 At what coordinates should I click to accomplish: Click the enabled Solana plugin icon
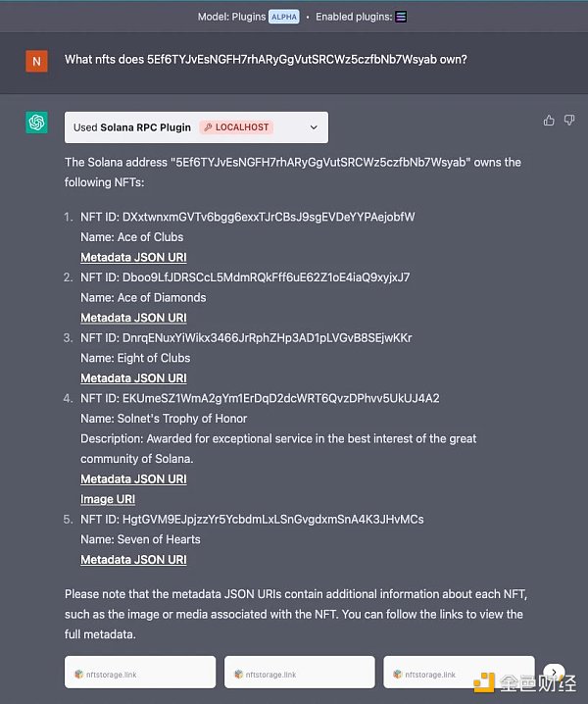click(401, 17)
